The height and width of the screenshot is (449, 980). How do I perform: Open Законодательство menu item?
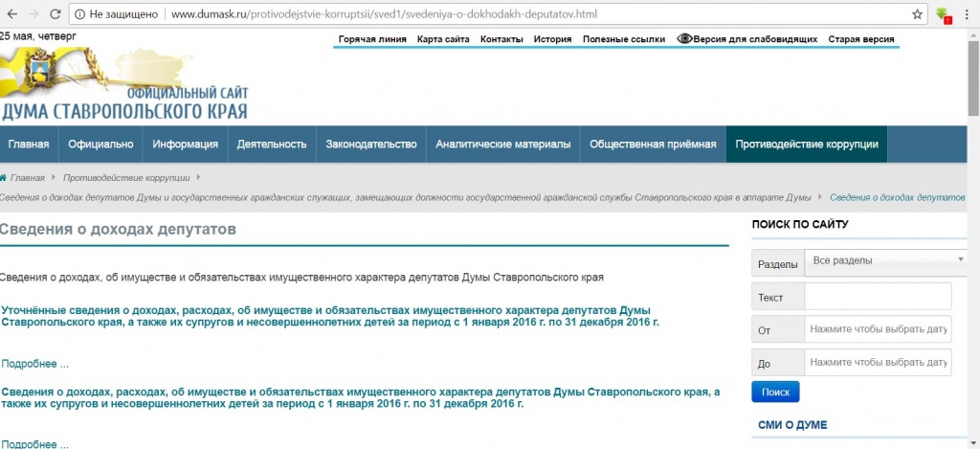[371, 144]
